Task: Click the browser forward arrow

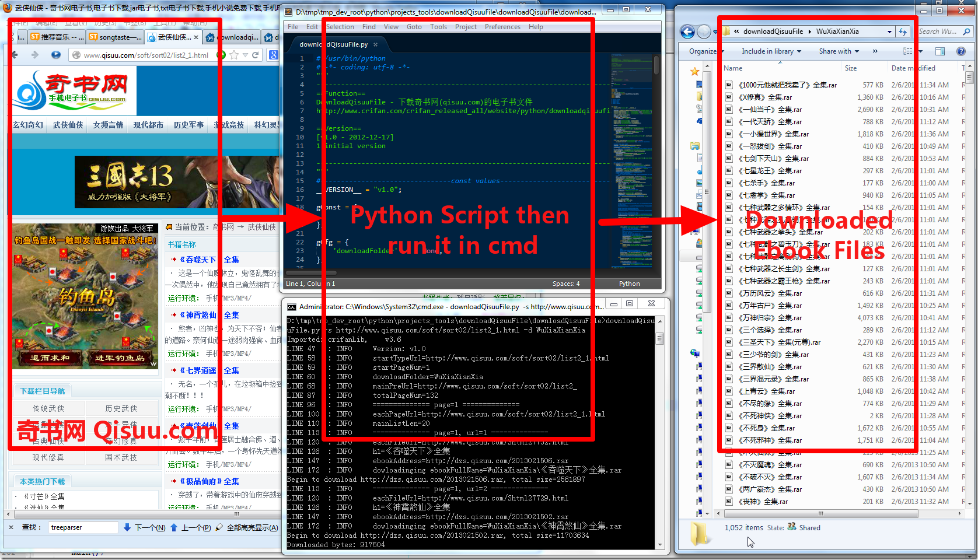Action: click(34, 55)
